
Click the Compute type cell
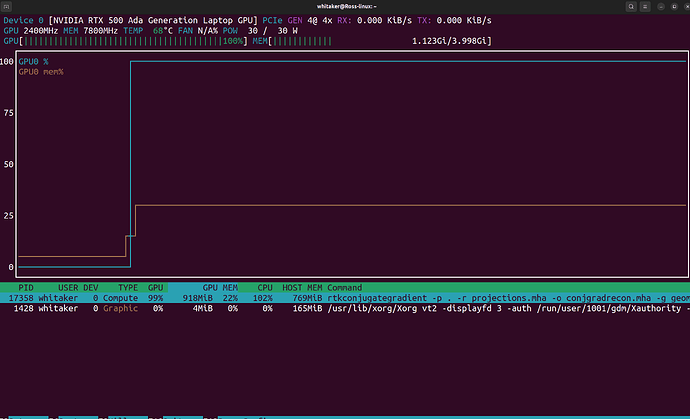coord(121,298)
